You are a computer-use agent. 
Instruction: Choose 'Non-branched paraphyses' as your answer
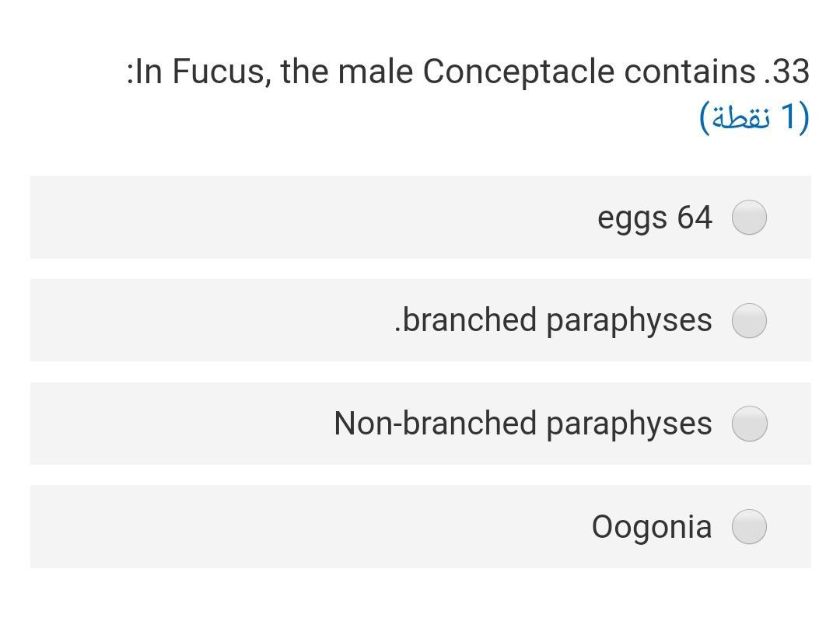pyautogui.click(x=523, y=424)
